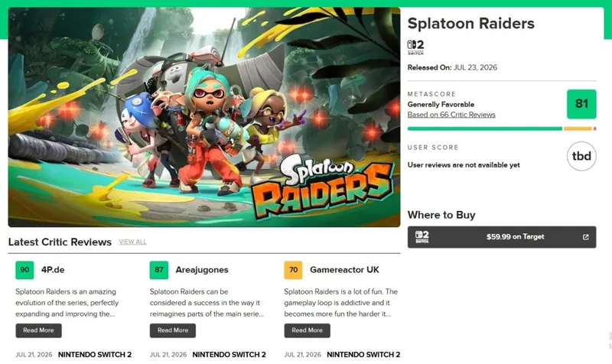Viewport: 612px width, 364px height.
Task: Click the green 81 Metascore badge
Action: (581, 104)
